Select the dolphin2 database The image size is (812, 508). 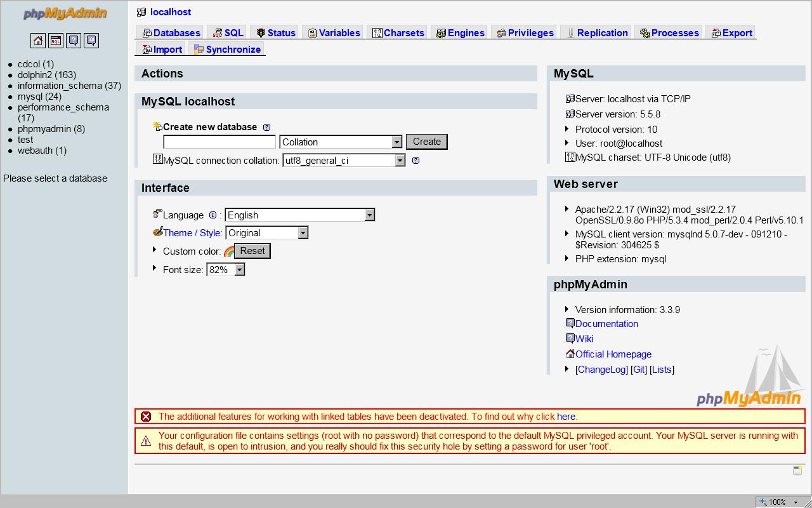(47, 75)
